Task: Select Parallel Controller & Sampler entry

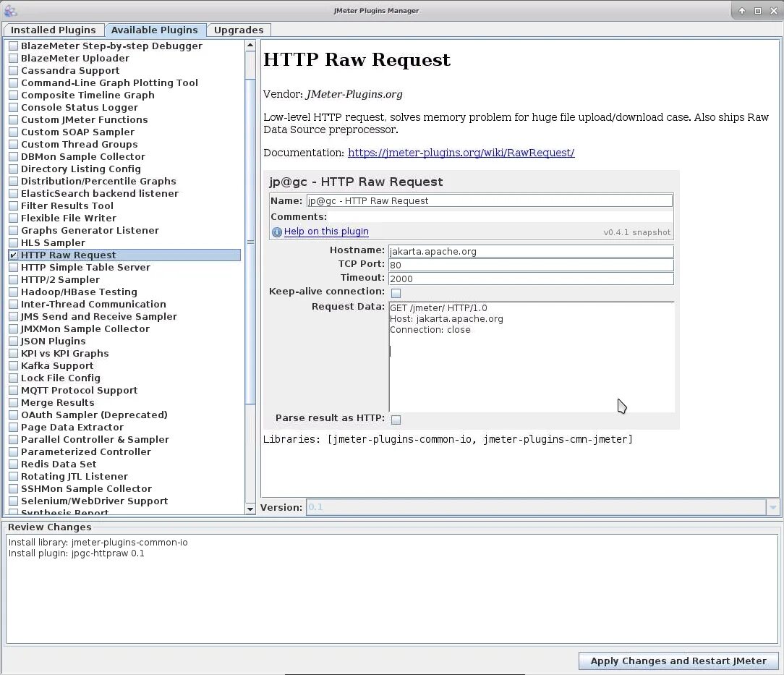Action: 95,439
